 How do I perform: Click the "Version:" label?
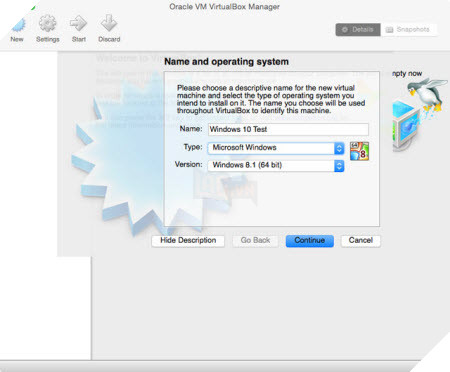pos(189,165)
